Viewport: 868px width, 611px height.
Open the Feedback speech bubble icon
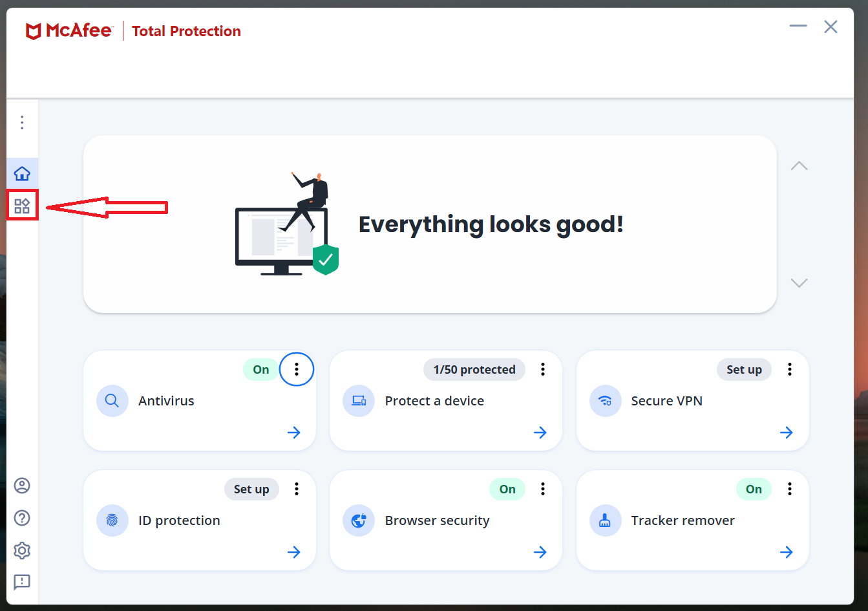22,582
